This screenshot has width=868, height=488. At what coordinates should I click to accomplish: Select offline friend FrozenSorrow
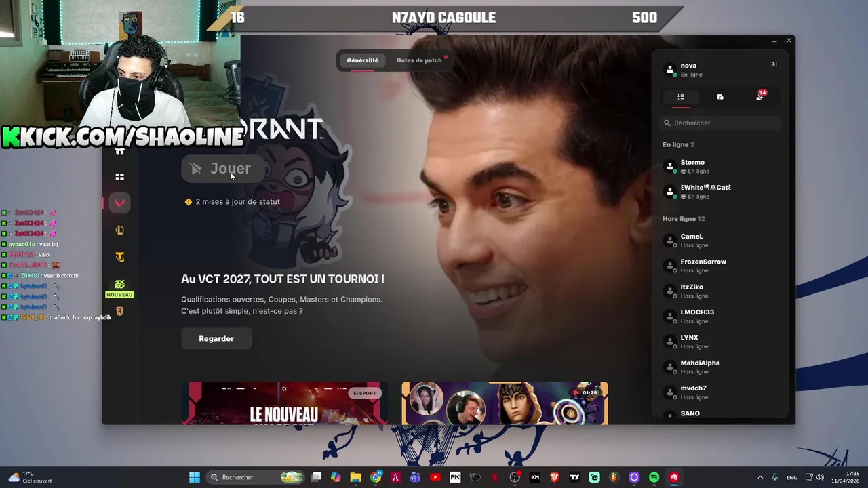pyautogui.click(x=720, y=266)
